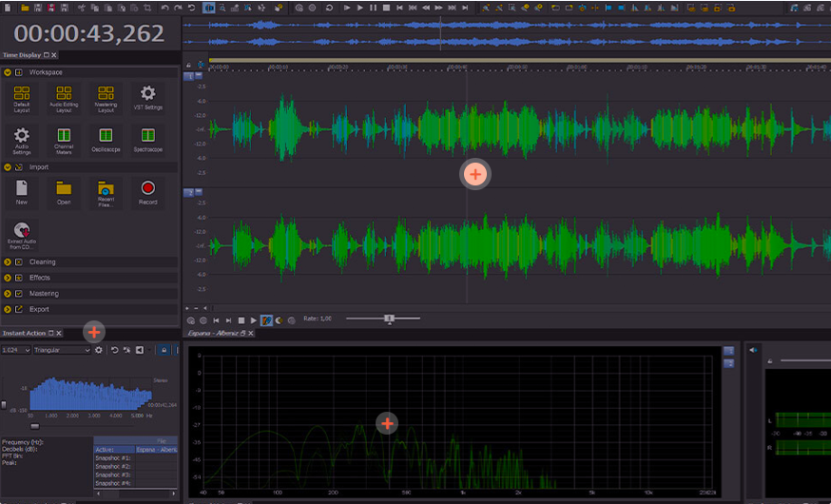Image resolution: width=831 pixels, height=504 pixels.
Task: Open dropdown arrow beside the spectrum display-mode icon
Action: (149, 350)
